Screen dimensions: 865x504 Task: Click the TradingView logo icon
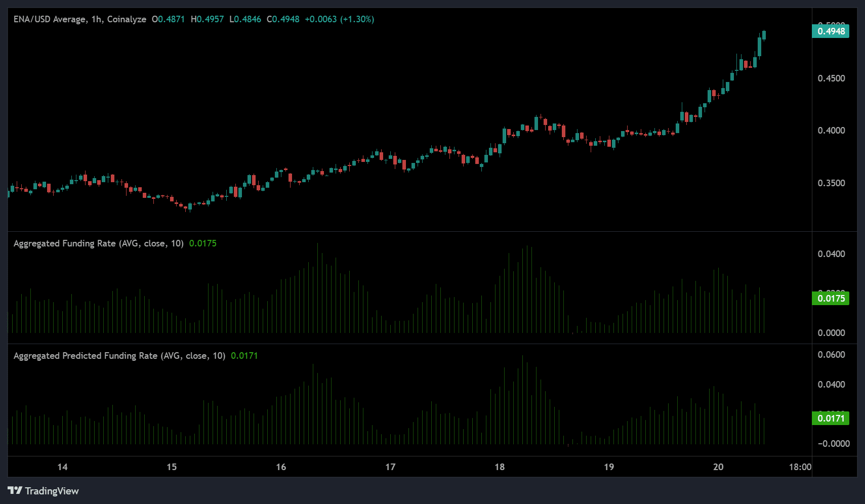(15, 490)
